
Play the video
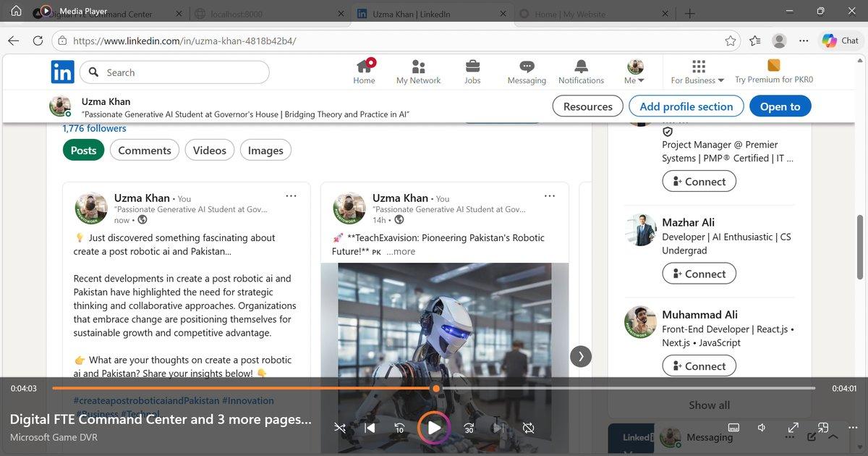click(434, 428)
